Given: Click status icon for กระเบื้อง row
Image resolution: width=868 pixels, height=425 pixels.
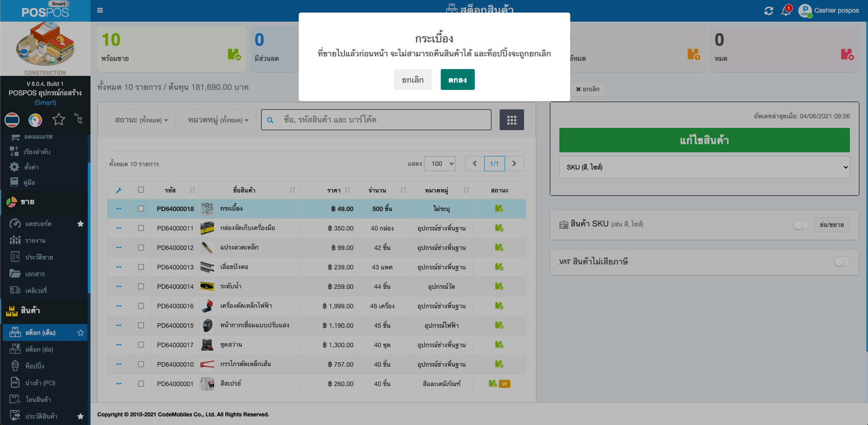Looking at the screenshot, I should point(499,209).
